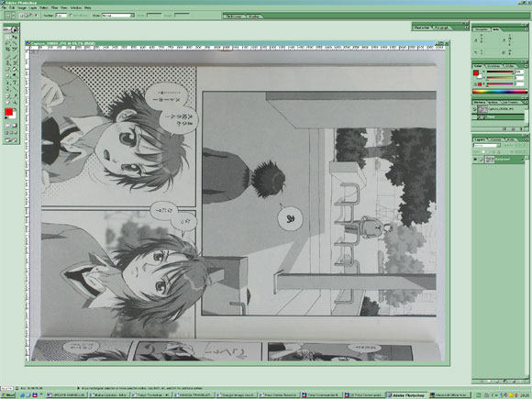The height and width of the screenshot is (399, 532).
Task: Click the Quick Mask mode button
Action: pyautogui.click(x=15, y=126)
